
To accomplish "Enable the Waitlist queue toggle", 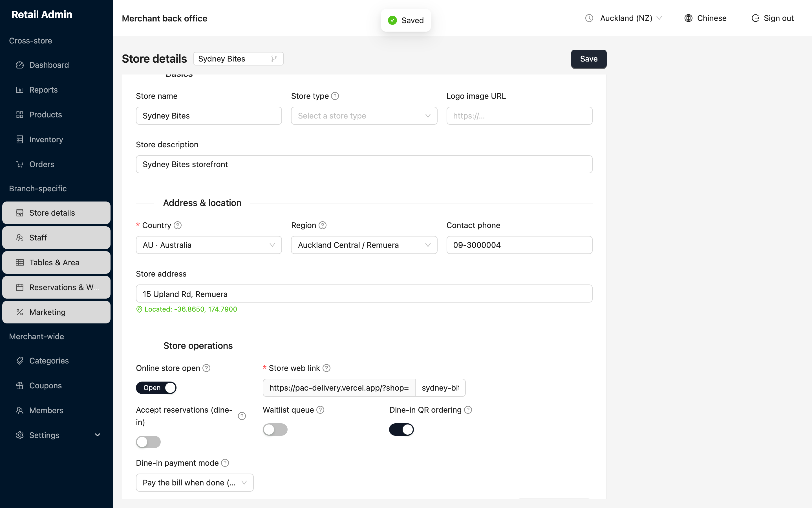I will pyautogui.click(x=275, y=429).
